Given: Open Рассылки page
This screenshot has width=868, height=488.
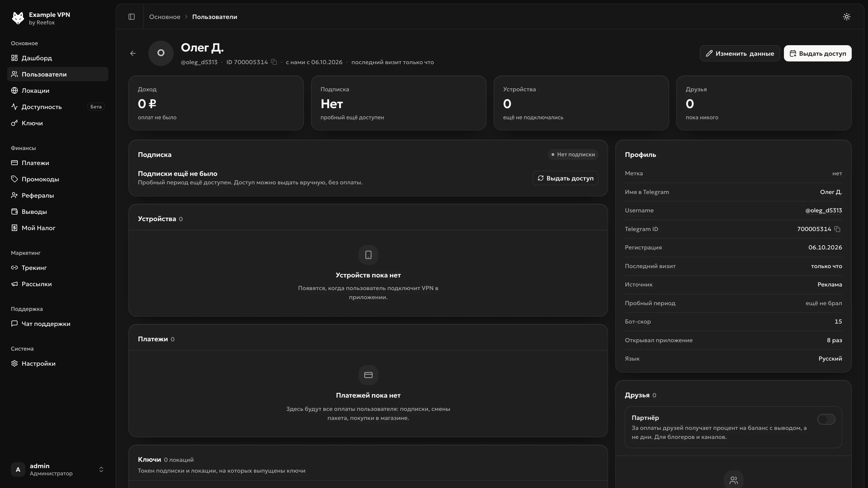Looking at the screenshot, I should pos(58,284).
